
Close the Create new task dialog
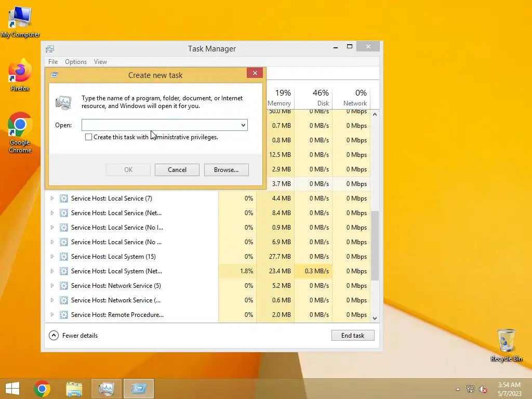tap(255, 73)
